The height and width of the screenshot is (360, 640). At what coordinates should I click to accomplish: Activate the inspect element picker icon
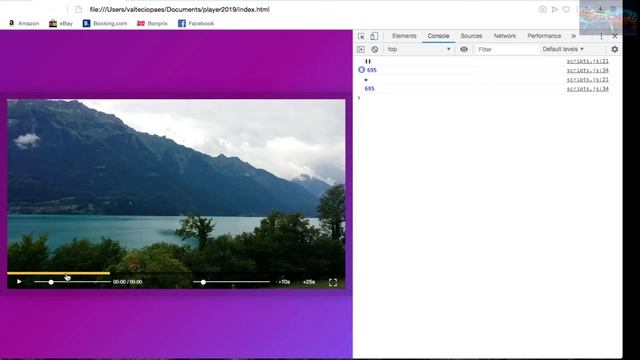(361, 36)
